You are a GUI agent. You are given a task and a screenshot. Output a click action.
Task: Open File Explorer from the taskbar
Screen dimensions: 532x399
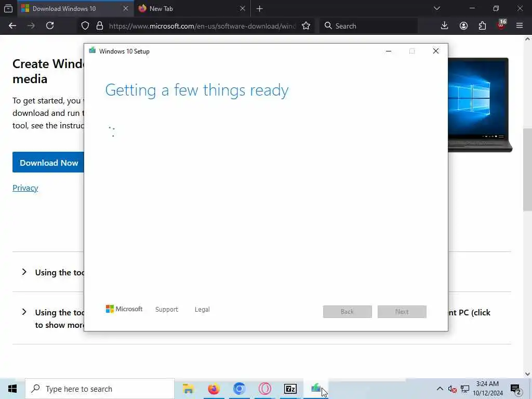[x=188, y=389]
